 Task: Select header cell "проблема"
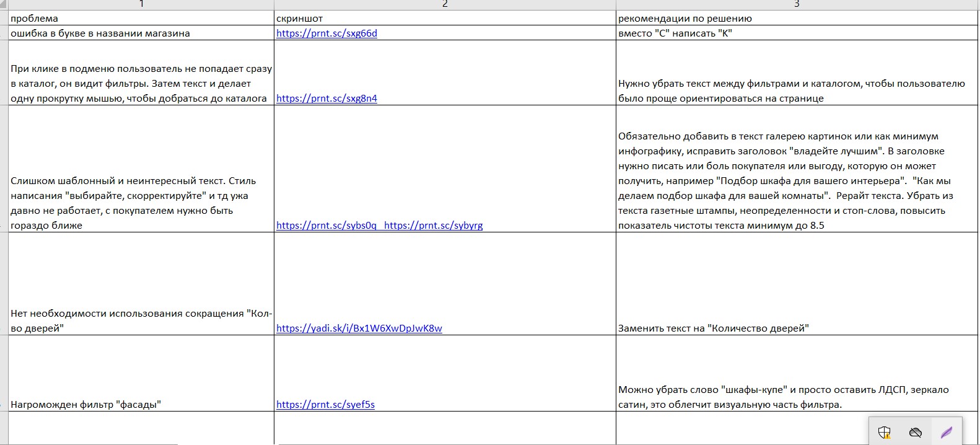141,18
